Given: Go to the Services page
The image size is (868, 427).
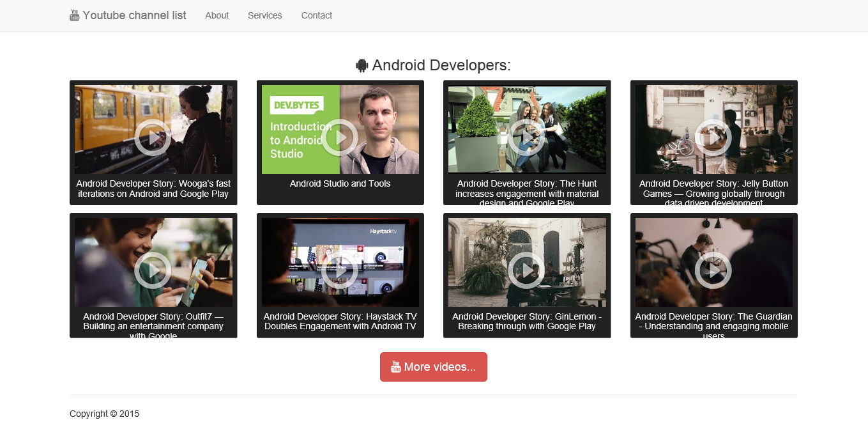Looking at the screenshot, I should click(265, 15).
